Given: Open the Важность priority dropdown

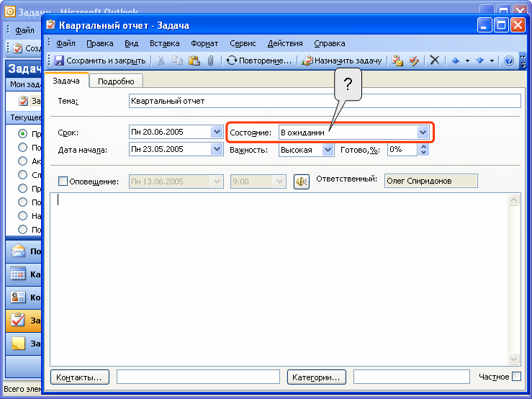Looking at the screenshot, I should (328, 150).
